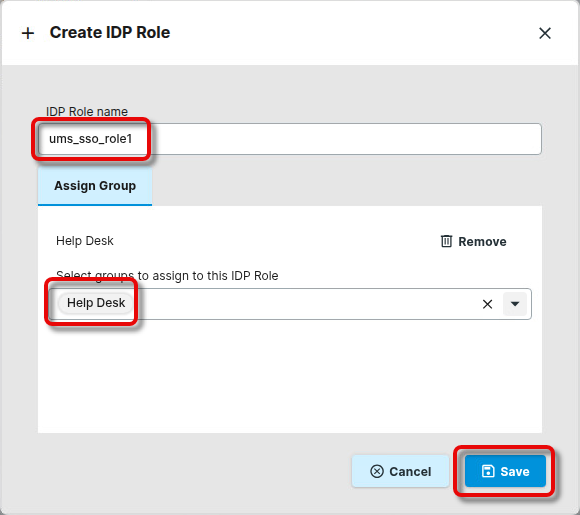580x515 pixels.
Task: Focus the IDP Role name input field
Action: [290, 139]
